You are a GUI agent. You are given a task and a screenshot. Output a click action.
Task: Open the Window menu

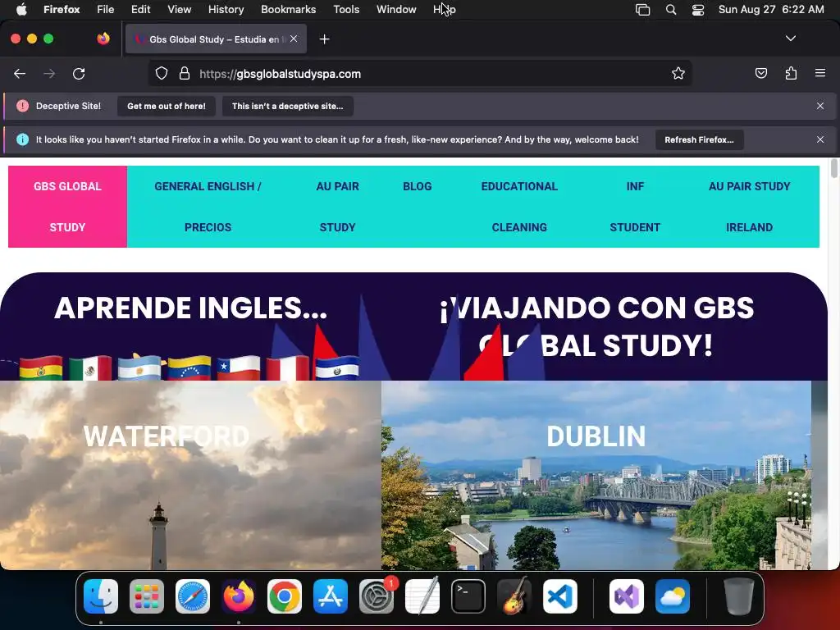[396, 10]
